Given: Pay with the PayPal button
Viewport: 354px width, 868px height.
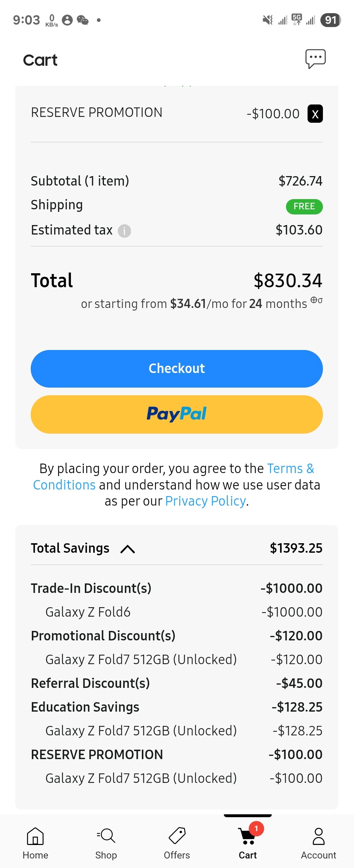Looking at the screenshot, I should click(177, 414).
